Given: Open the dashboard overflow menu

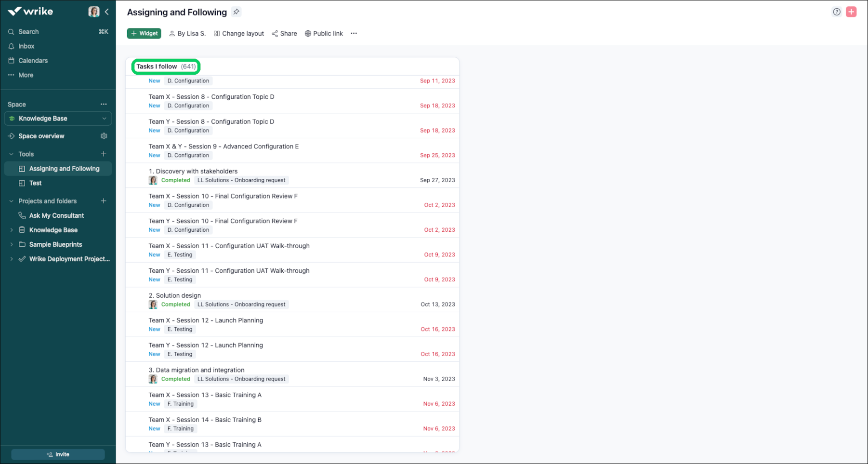Looking at the screenshot, I should (354, 33).
